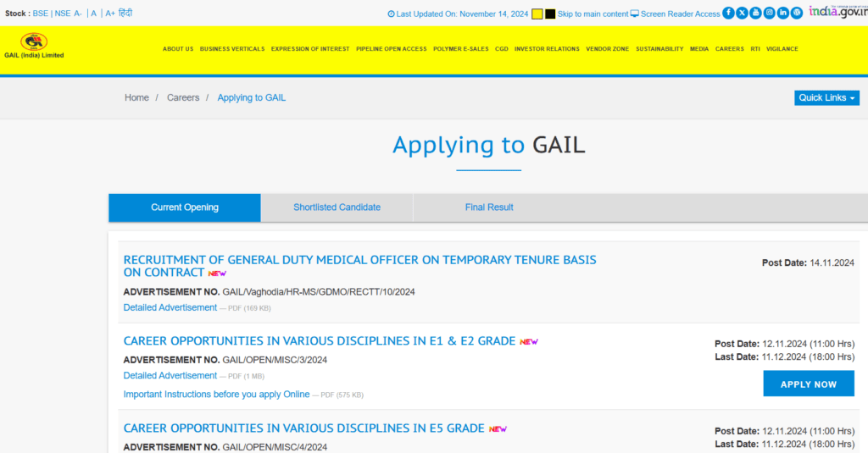Open GAIL's Facebook page icon
Image resolution: width=868 pixels, height=453 pixels.
728,13
